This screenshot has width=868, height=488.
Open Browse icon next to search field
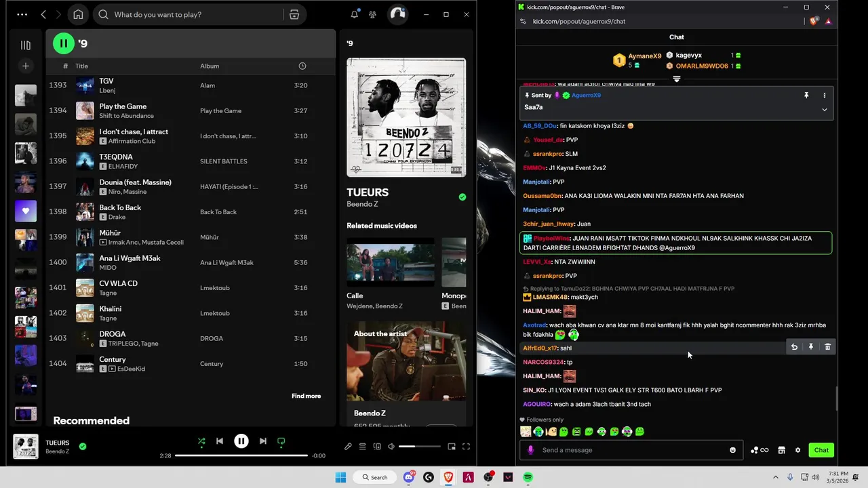tap(294, 14)
